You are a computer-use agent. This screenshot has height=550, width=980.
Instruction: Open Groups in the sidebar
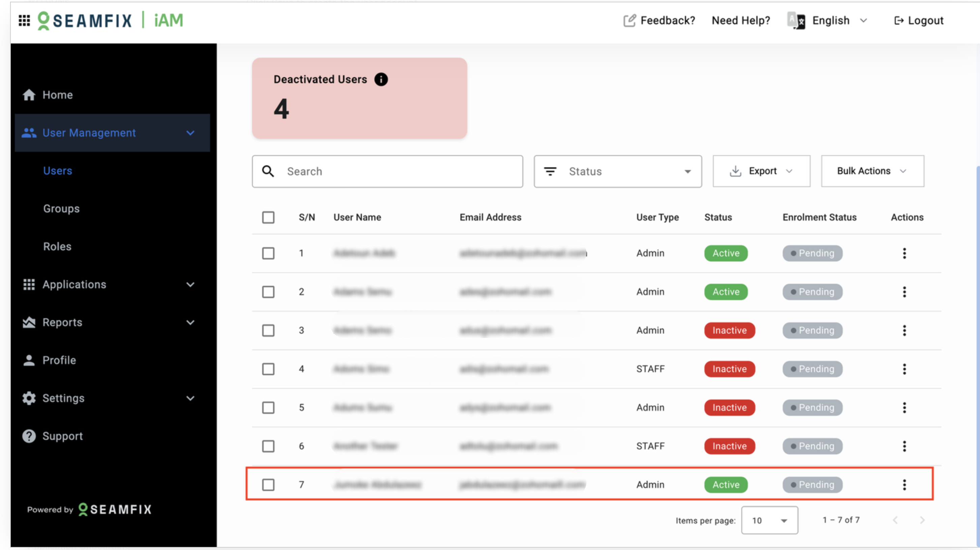[61, 209]
